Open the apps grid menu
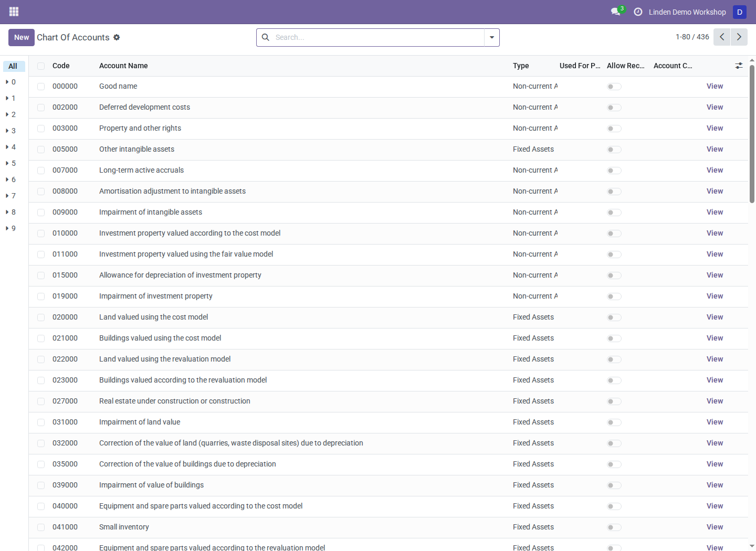 coord(14,12)
